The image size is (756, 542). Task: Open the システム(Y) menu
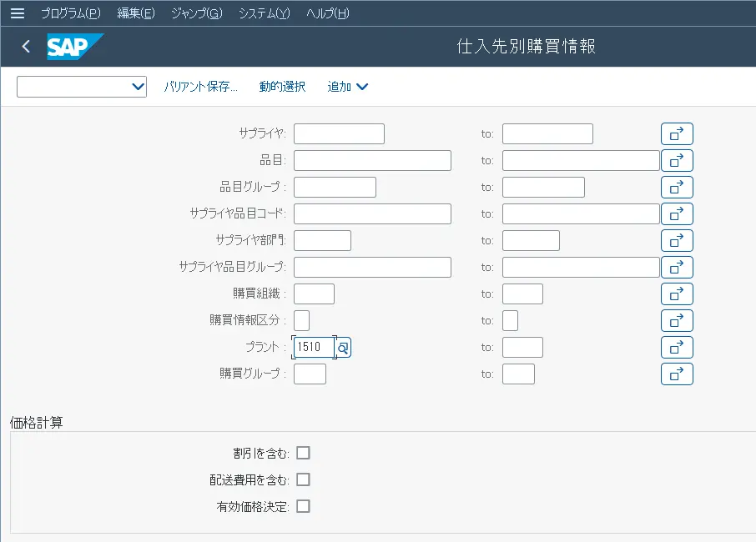264,13
